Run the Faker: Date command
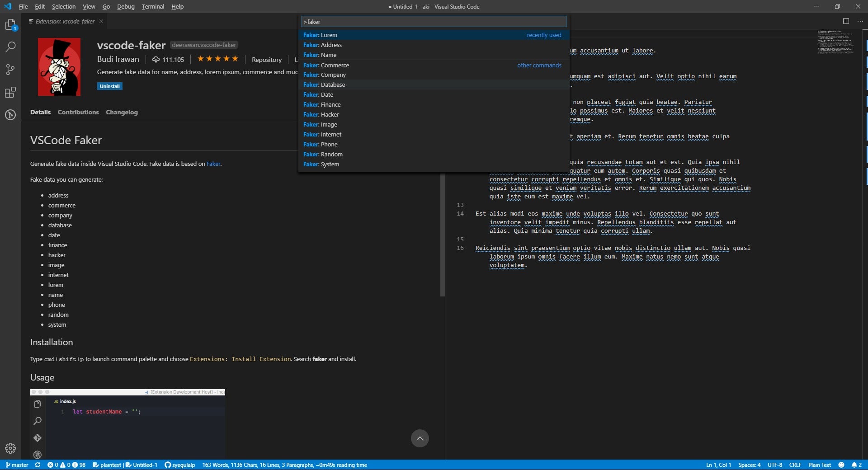This screenshot has width=868, height=470. [434, 94]
